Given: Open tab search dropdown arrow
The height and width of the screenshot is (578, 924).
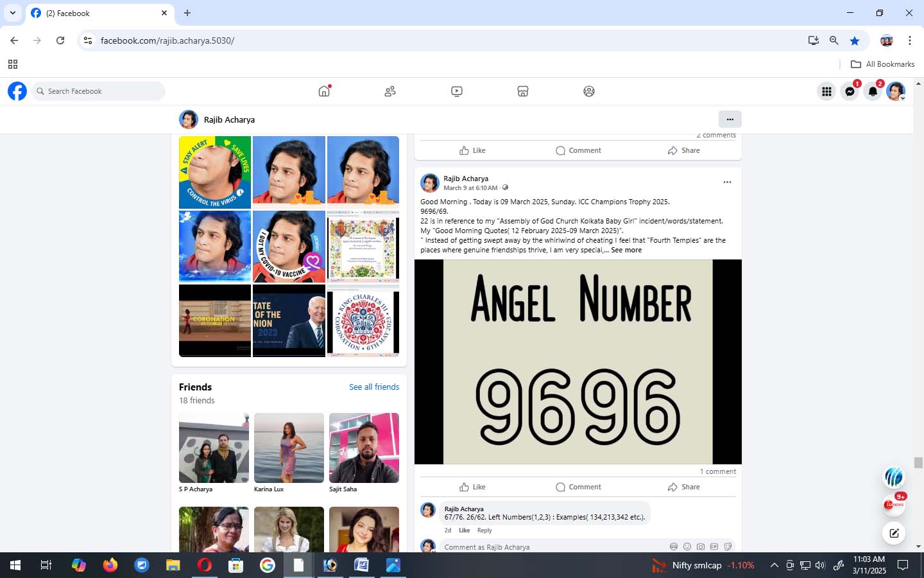Looking at the screenshot, I should tap(12, 13).
